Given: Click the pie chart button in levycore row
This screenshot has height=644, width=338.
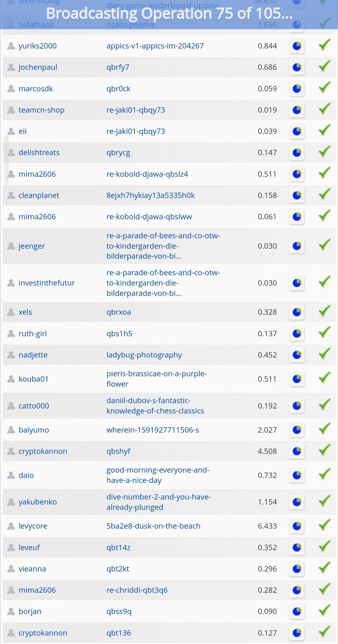Looking at the screenshot, I should click(x=297, y=526).
